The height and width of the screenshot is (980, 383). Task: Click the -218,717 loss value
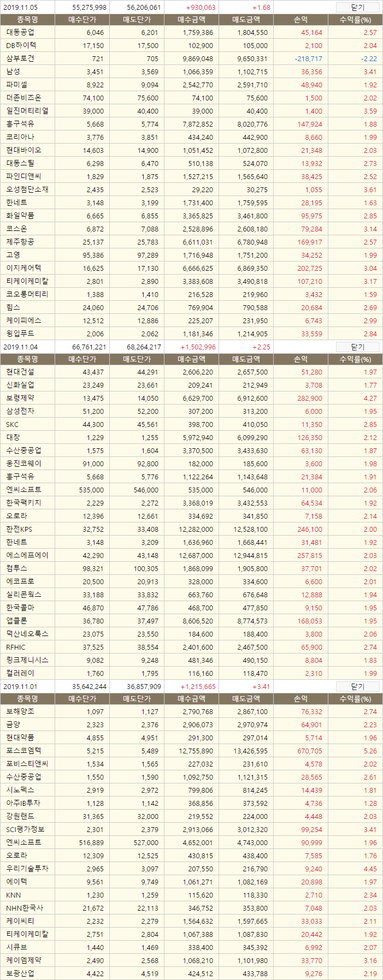(x=308, y=59)
